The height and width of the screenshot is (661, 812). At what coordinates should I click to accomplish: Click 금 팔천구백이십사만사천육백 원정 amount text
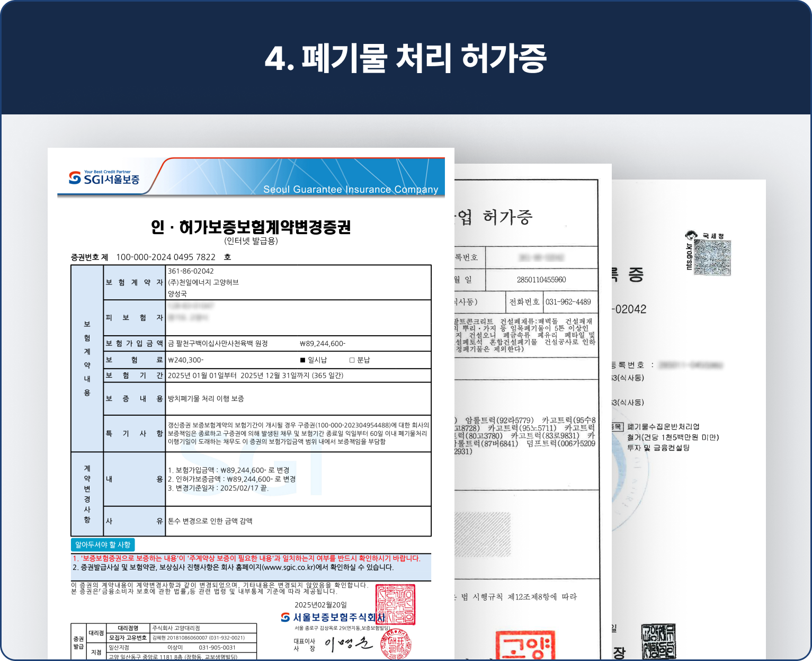click(218, 344)
